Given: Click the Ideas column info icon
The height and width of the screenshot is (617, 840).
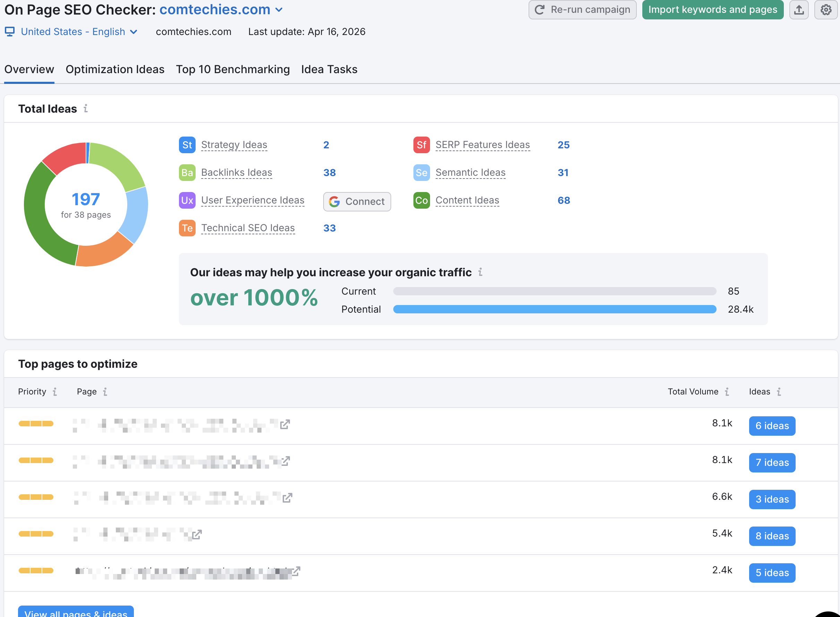Looking at the screenshot, I should click(779, 391).
